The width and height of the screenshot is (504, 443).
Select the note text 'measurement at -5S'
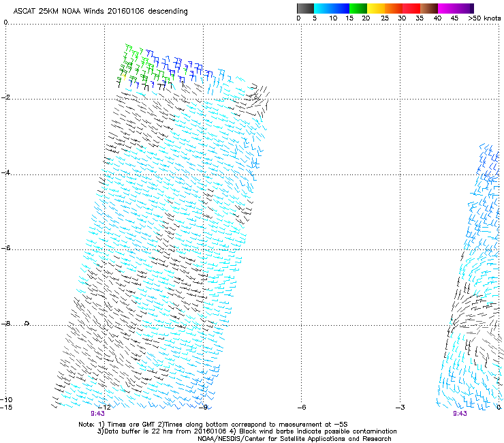pyautogui.click(x=313, y=425)
